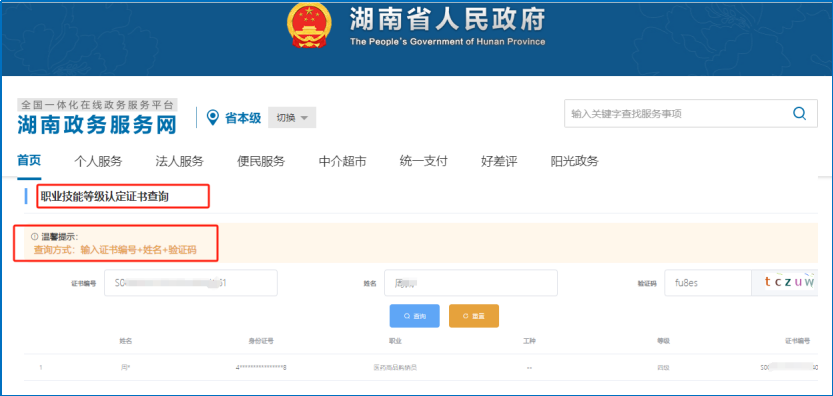Click the 职业 column header
This screenshot has height=396, width=833.
(x=395, y=341)
